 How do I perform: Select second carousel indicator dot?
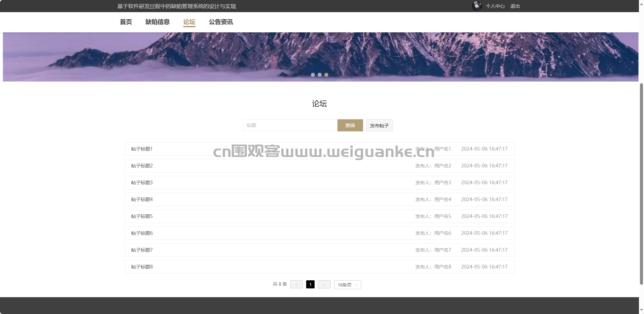coord(320,75)
